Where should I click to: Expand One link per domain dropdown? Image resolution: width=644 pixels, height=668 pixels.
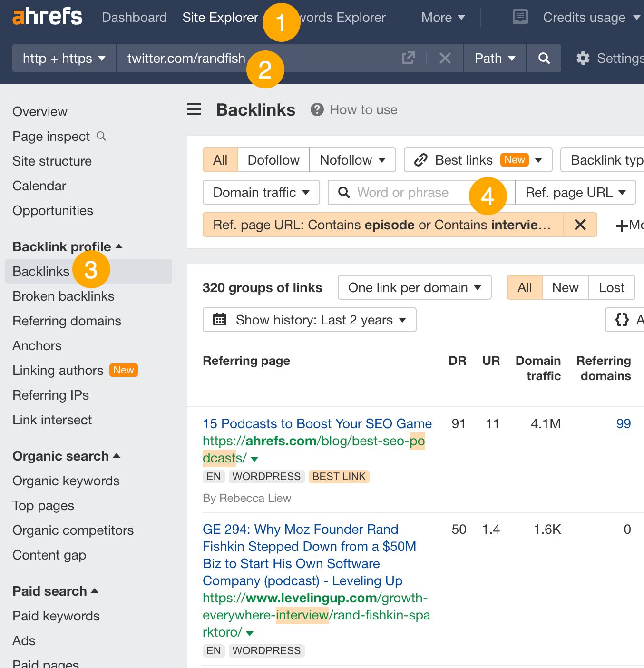[x=414, y=287]
